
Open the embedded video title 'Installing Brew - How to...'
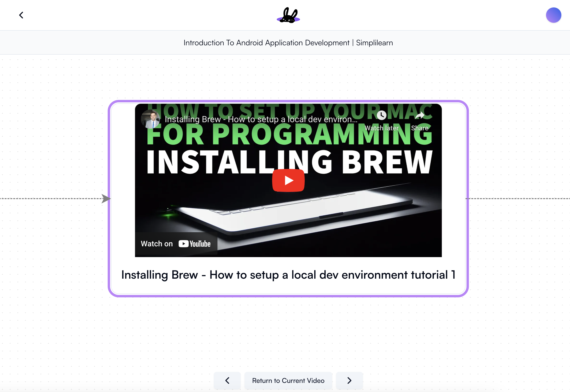(261, 119)
